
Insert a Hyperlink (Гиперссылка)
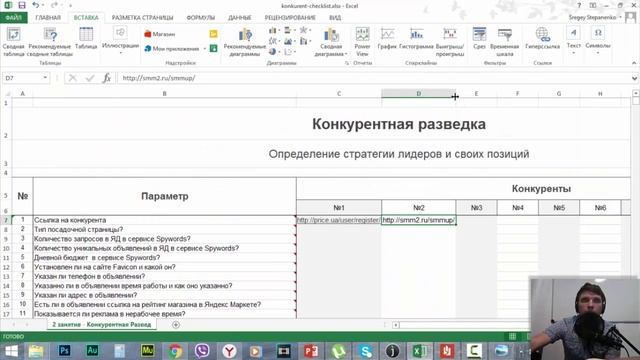[x=542, y=39]
